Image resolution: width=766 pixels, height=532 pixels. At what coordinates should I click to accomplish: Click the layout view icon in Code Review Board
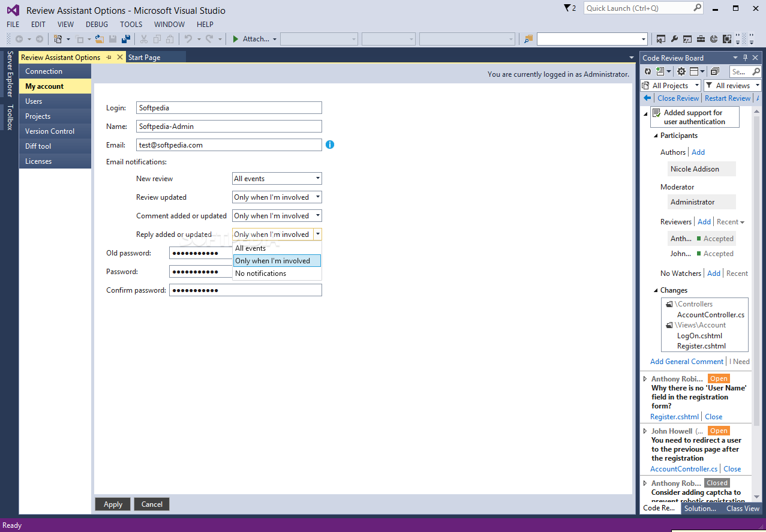pos(693,71)
